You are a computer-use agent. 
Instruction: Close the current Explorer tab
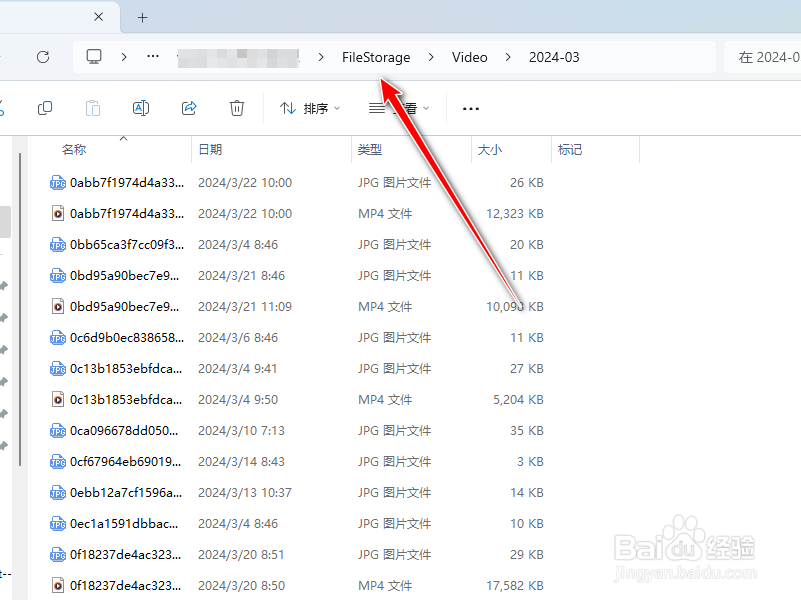(99, 17)
